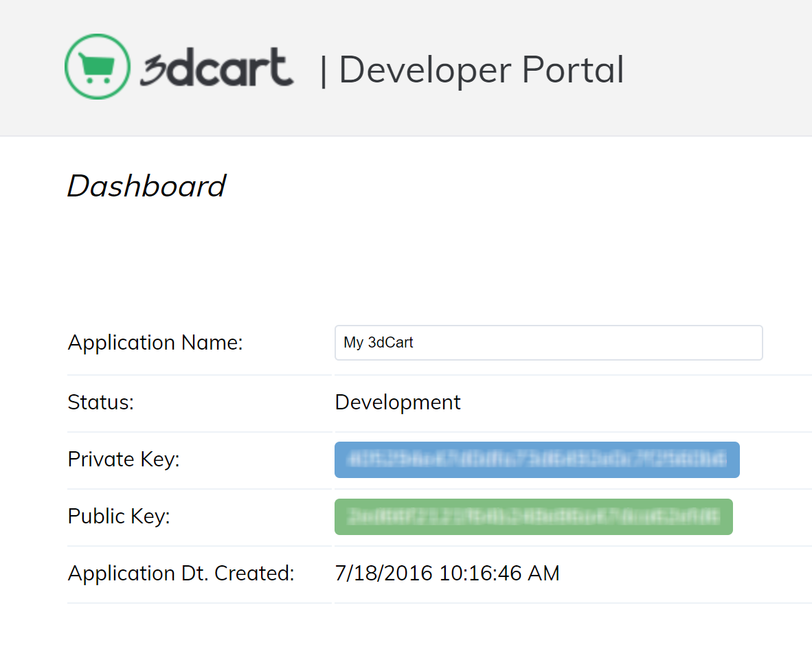The height and width of the screenshot is (647, 812).
Task: Select the Development status value
Action: [x=398, y=402]
